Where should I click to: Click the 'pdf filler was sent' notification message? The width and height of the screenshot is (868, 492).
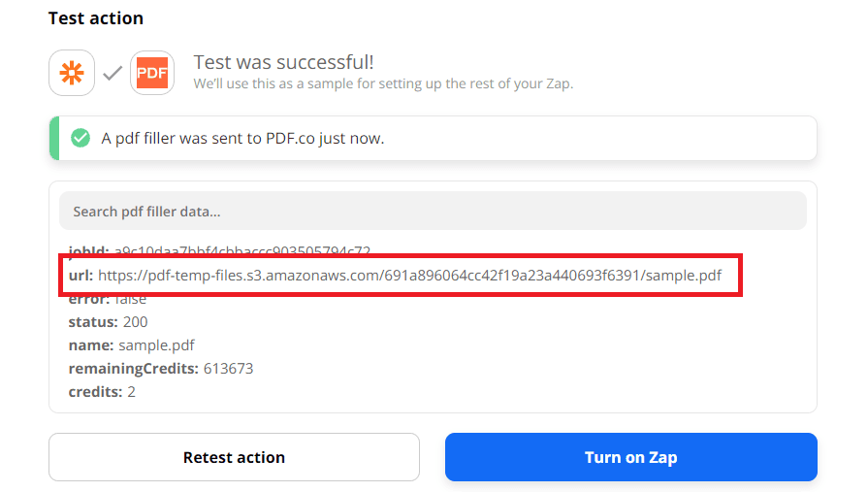[x=242, y=139]
